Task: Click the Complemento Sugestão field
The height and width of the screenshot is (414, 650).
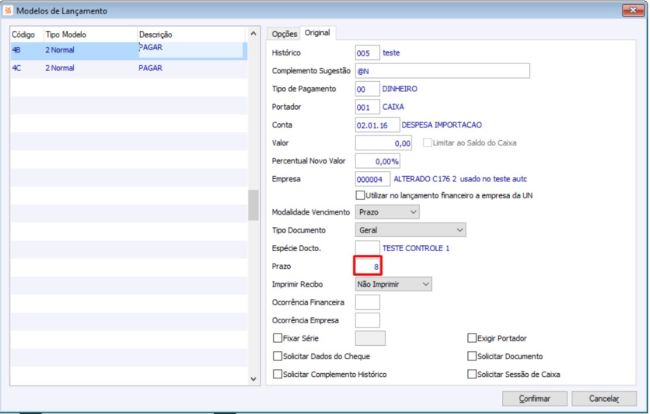Action: [x=442, y=71]
